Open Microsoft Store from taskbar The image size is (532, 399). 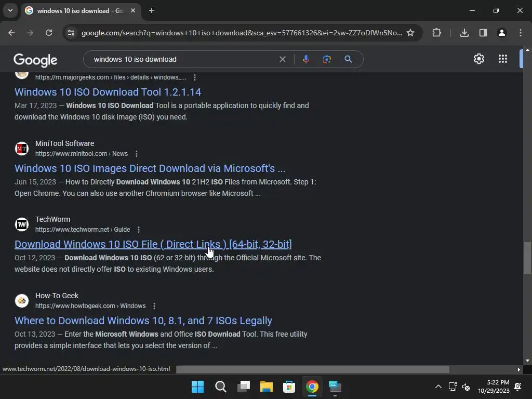click(x=289, y=387)
